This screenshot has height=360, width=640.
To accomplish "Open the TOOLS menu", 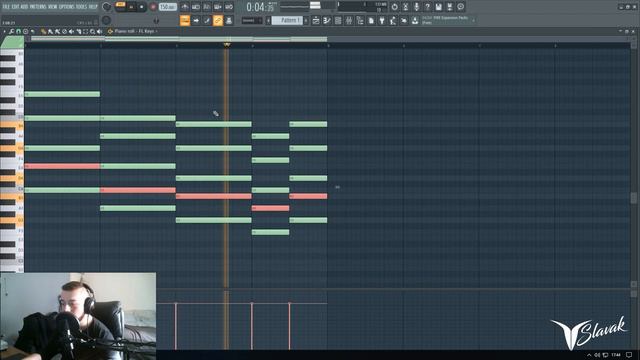I will tap(82, 7).
